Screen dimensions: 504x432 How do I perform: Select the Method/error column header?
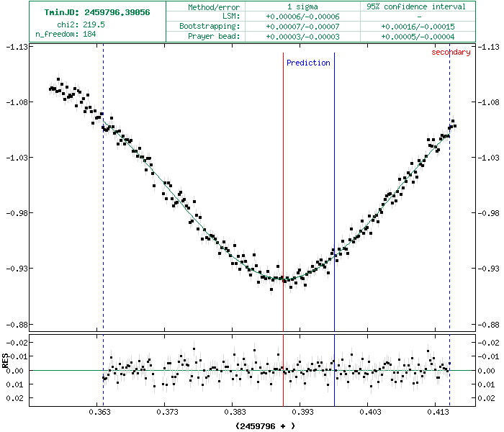214,6
